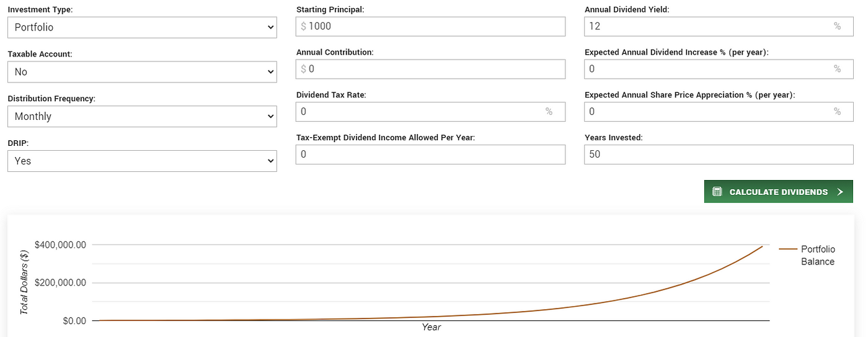Click the Annual Dividend Yield input
The image size is (868, 337).
coord(719,26)
